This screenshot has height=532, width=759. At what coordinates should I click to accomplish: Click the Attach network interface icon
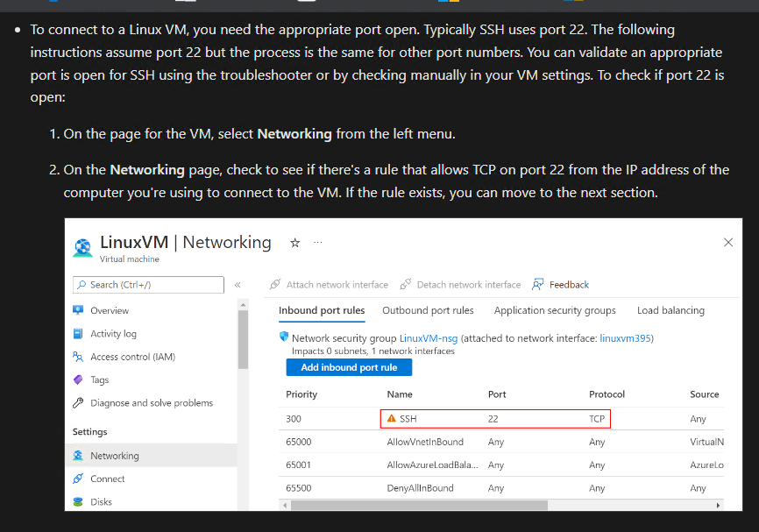[x=275, y=284]
